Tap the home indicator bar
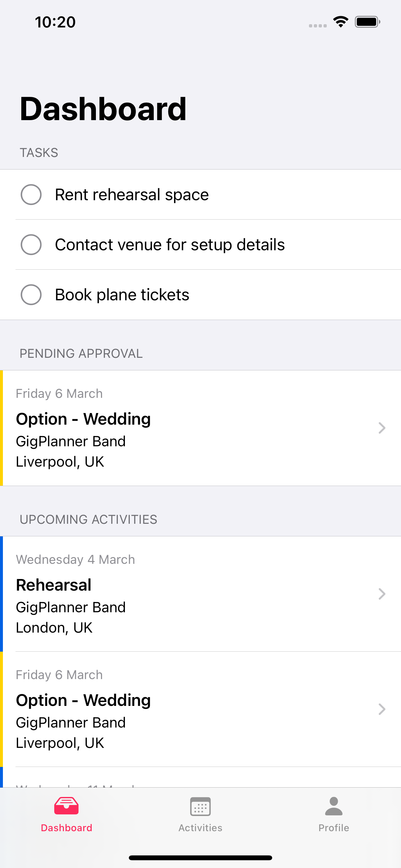This screenshot has width=401, height=868. (200, 858)
